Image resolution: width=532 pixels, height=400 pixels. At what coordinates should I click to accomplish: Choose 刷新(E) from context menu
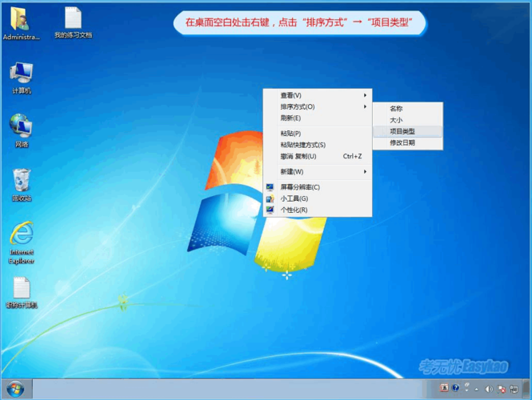318,118
